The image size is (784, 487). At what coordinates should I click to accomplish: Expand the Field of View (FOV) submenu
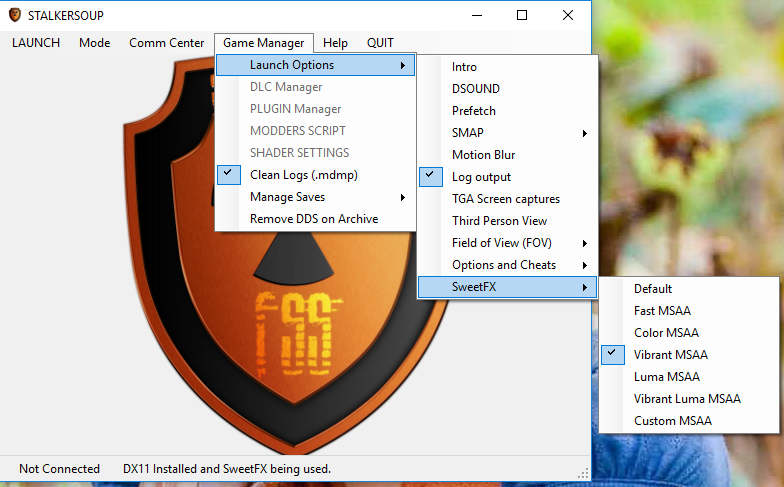(508, 243)
